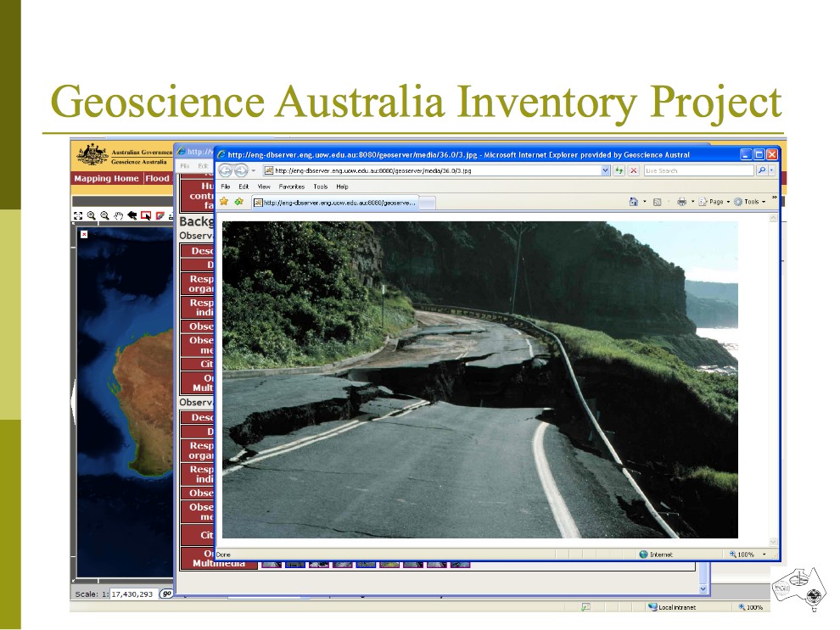Click the Mapping Home link
840x630 pixels.
pos(106,179)
